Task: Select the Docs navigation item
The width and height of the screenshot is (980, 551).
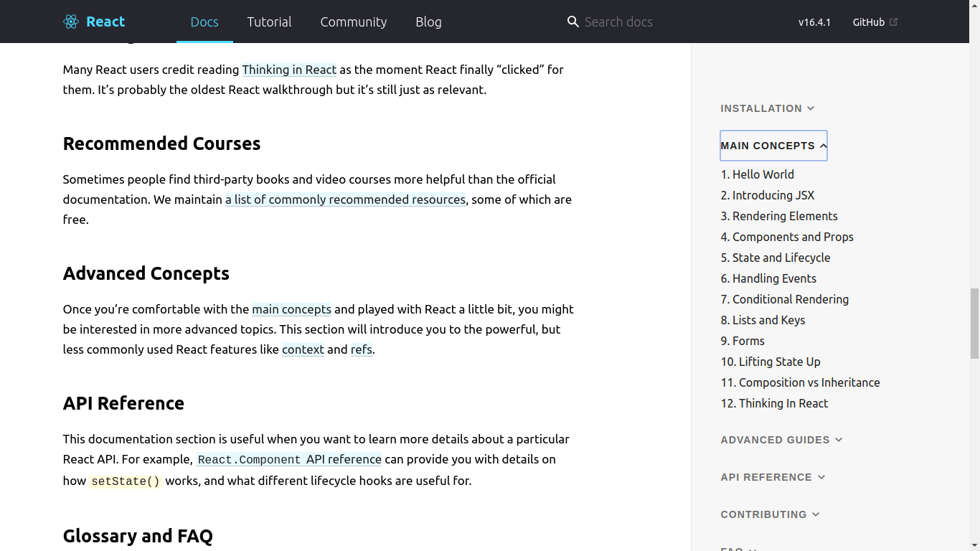Action: click(204, 22)
